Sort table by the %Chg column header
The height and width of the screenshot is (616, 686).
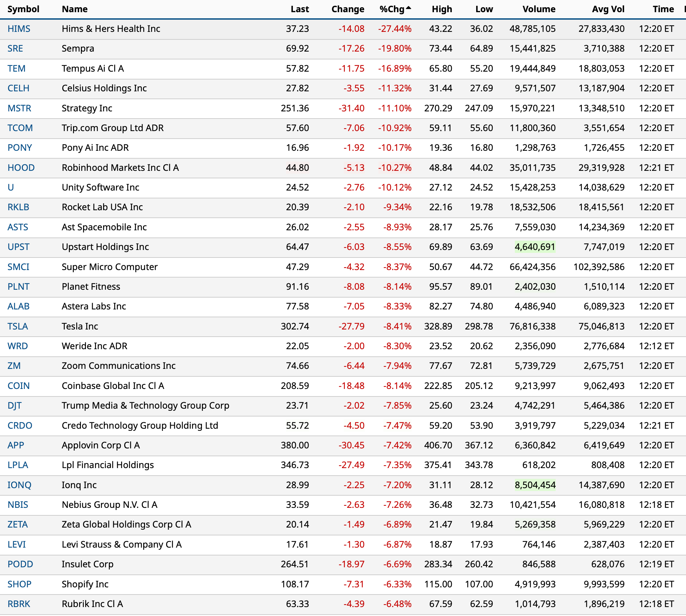click(392, 9)
